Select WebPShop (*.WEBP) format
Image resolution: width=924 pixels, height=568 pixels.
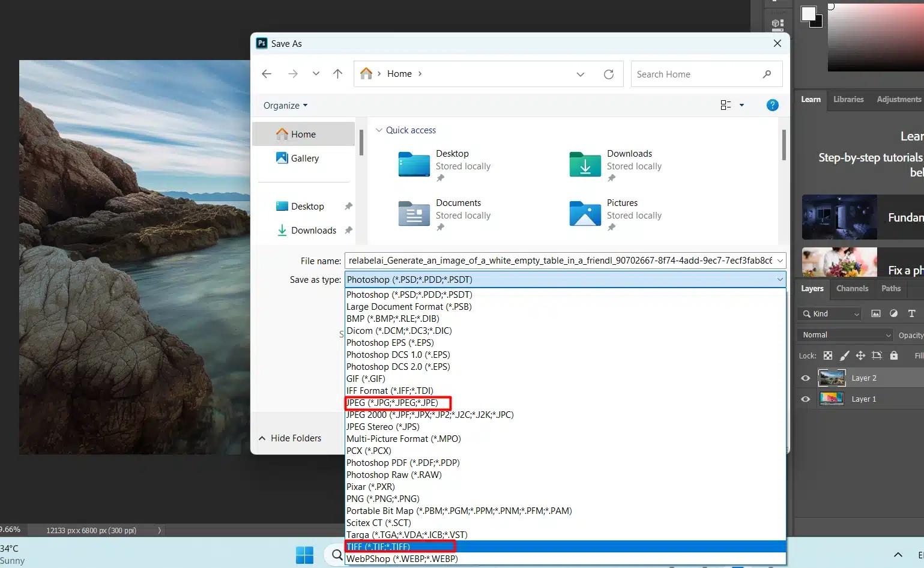(x=565, y=559)
